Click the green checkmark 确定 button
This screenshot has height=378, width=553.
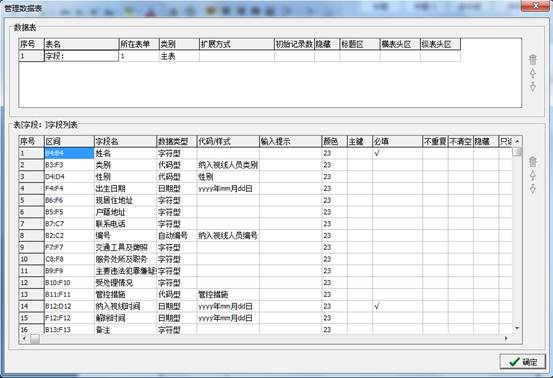[x=523, y=362]
